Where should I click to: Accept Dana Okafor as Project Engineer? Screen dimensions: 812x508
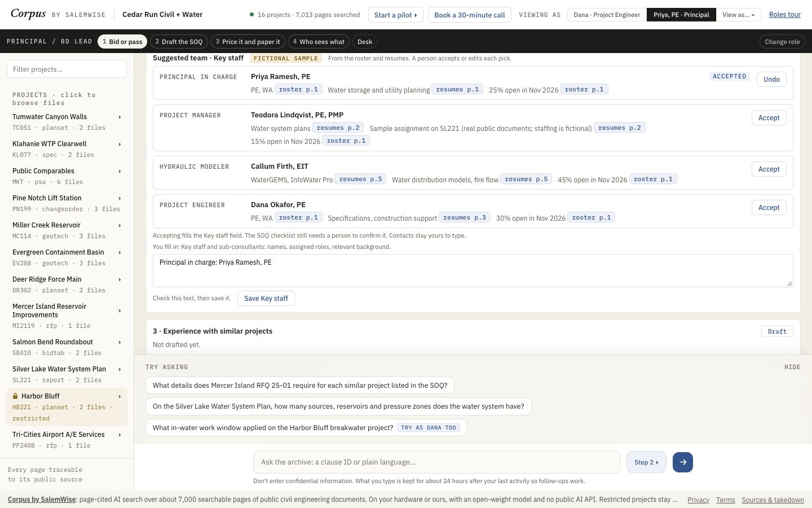point(769,208)
